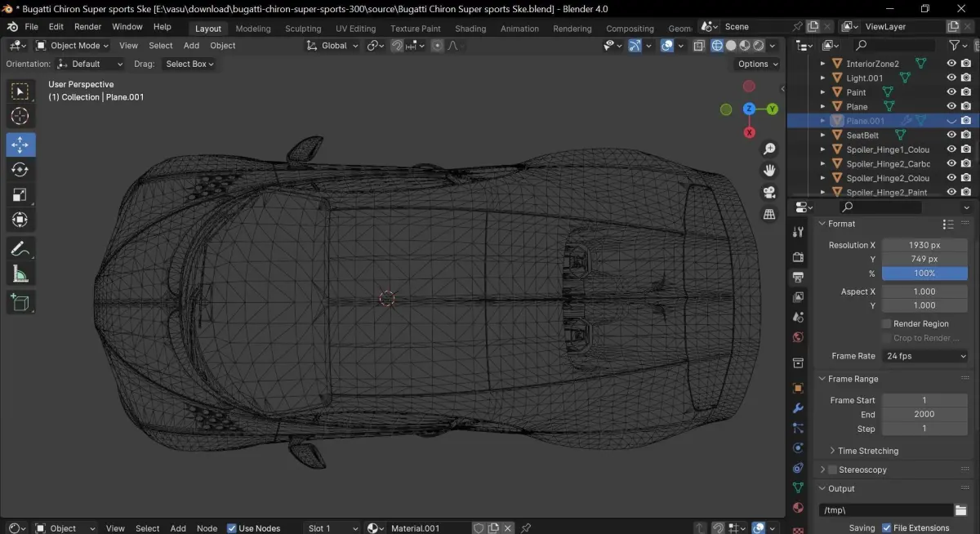Screen dimensions: 980x534
Task: Select the Cursor tool in the toolbar
Action: pos(20,116)
